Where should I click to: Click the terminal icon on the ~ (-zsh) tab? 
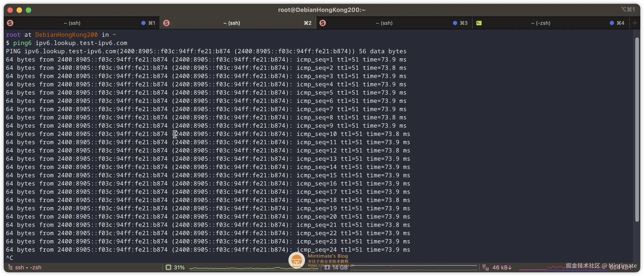(x=479, y=23)
